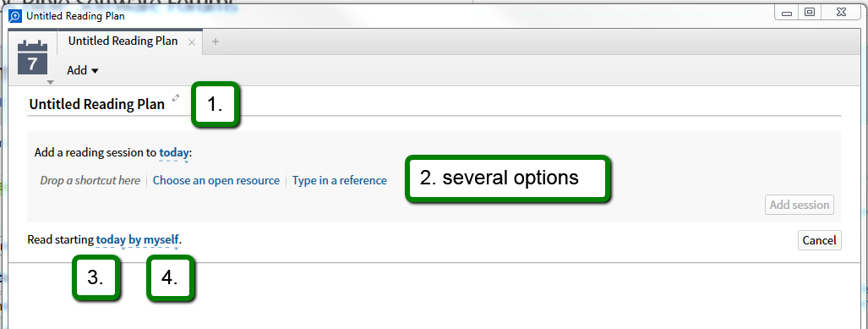This screenshot has height=329, width=868.
Task: Select the Untitled Reading Plan tab
Action: pos(123,41)
